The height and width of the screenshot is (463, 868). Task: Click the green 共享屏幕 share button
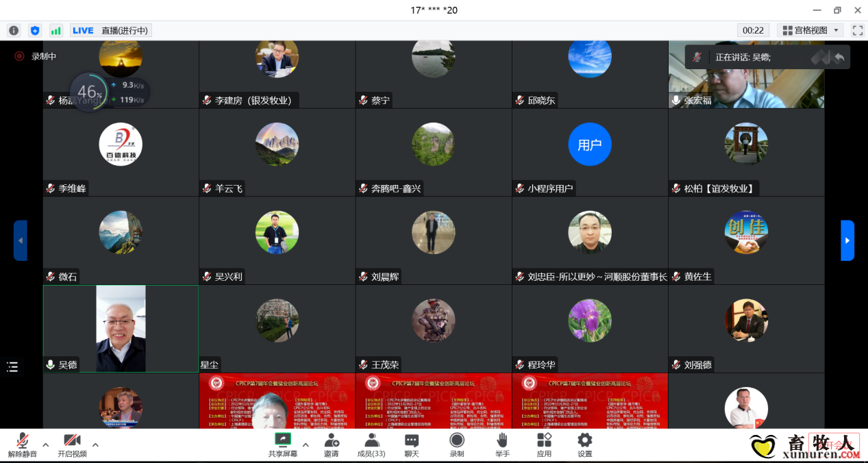(282, 445)
